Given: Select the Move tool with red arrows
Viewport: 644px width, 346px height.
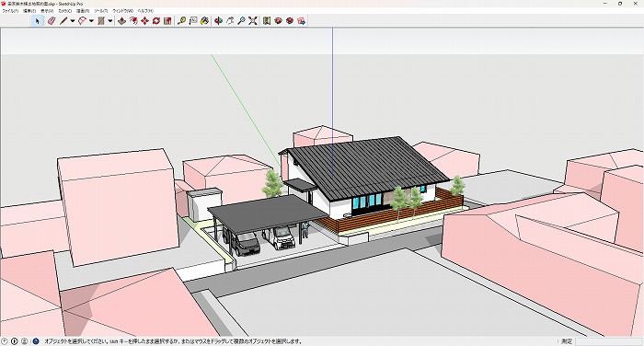Looking at the screenshot, I should click(144, 21).
